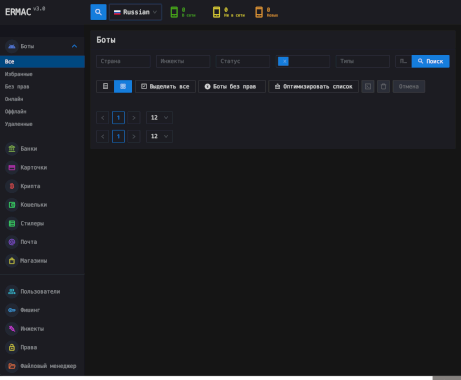Open the Инжекты filter dropdown
The height and width of the screenshot is (380, 461).
[x=183, y=61]
